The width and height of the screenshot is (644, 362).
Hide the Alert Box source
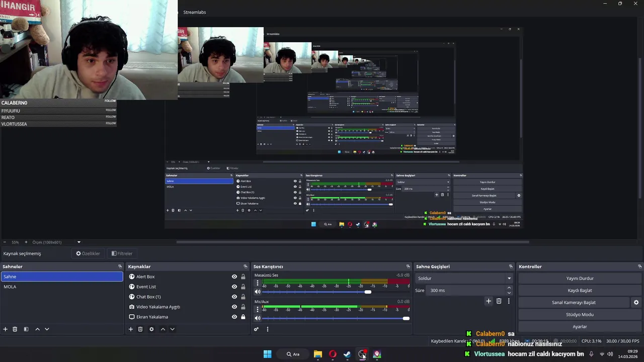pyautogui.click(x=234, y=277)
